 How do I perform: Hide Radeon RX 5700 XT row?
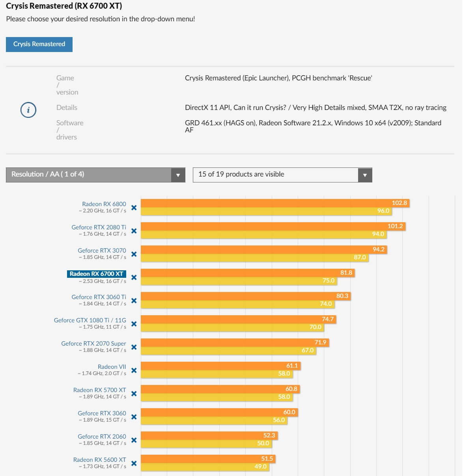[x=134, y=394]
